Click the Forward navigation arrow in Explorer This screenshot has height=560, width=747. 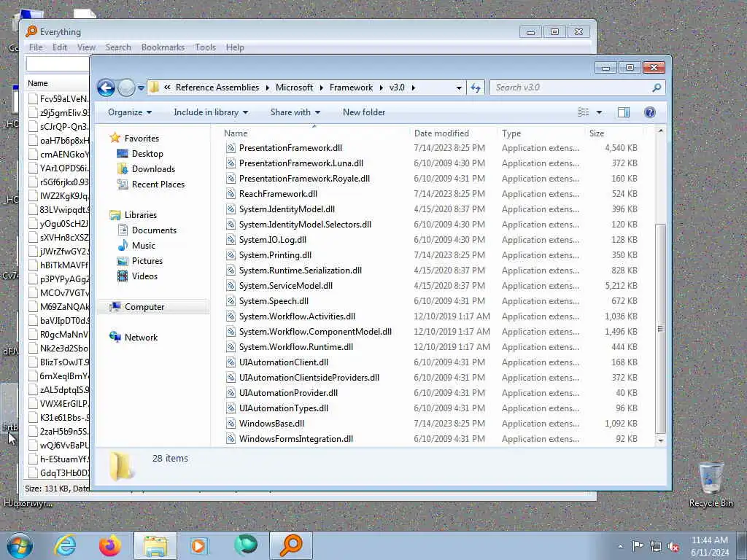click(x=126, y=87)
